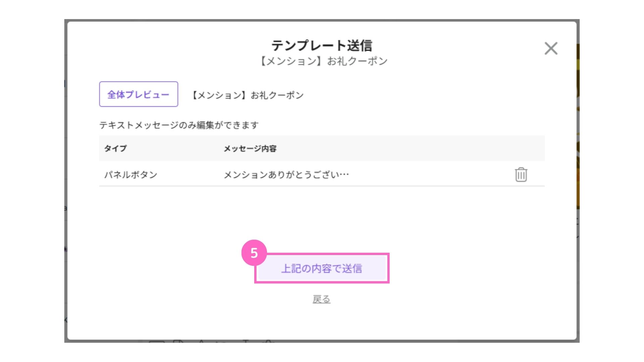The image size is (644, 362).
Task: Switch to the 【メンション】お礼クーポン tab
Action: [x=248, y=95]
